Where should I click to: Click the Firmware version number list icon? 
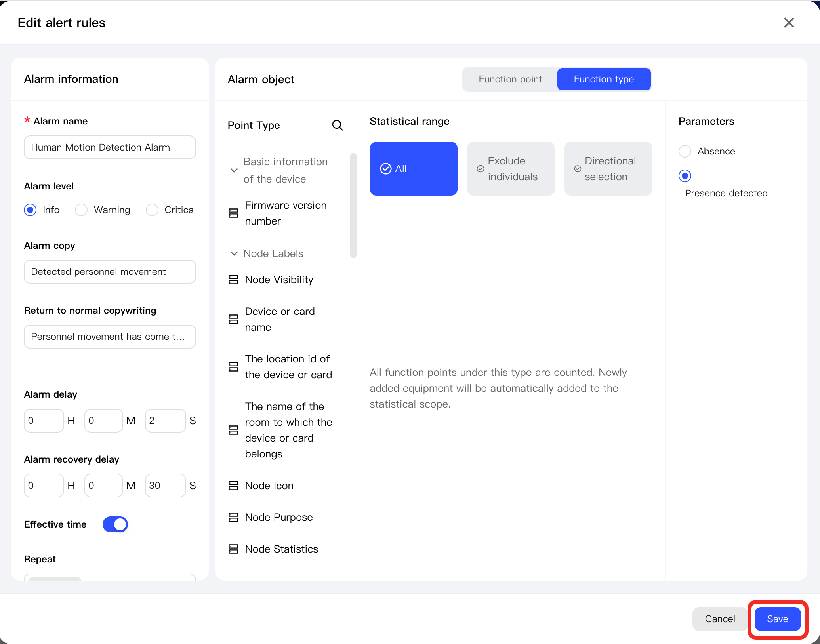point(233,213)
